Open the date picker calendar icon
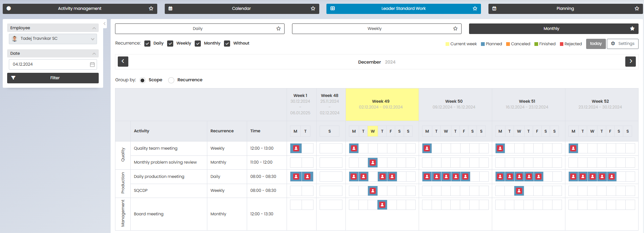This screenshot has width=644, height=233. click(92, 65)
